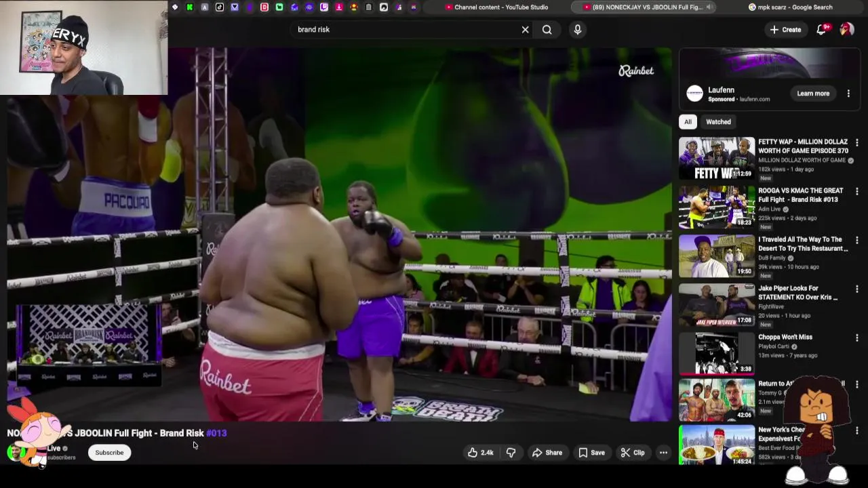
Task: Open the ROOGA VS KMAC thumbnail
Action: coord(717,207)
